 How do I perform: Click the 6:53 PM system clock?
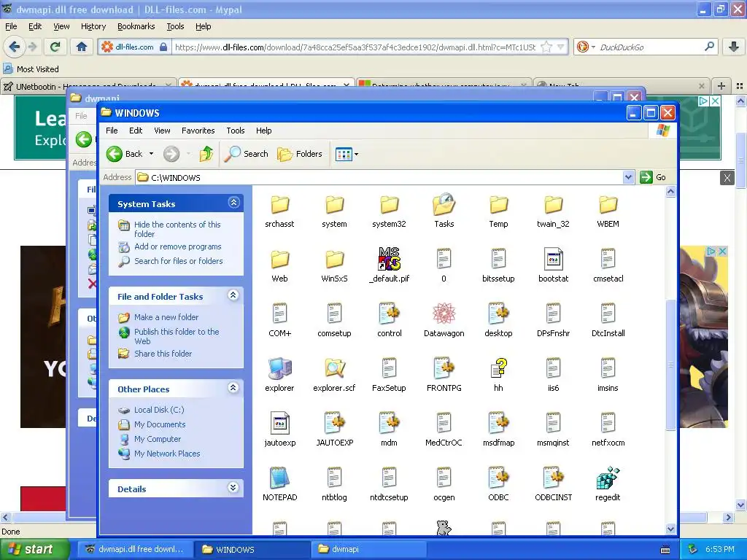(720, 549)
